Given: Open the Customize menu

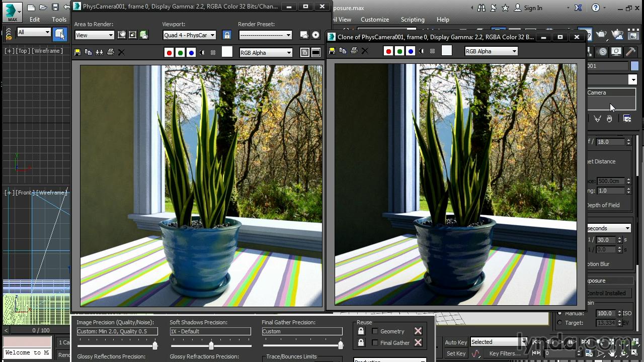Looking at the screenshot, I should pos(374,19).
